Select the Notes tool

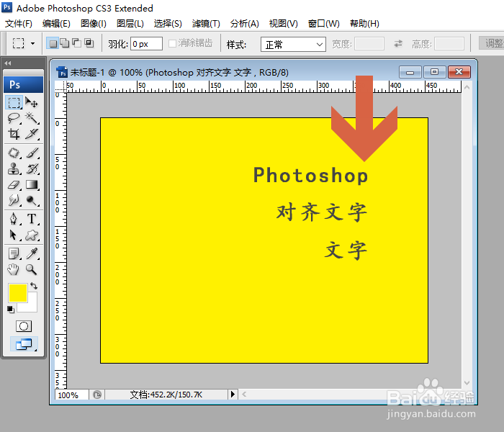[14, 253]
